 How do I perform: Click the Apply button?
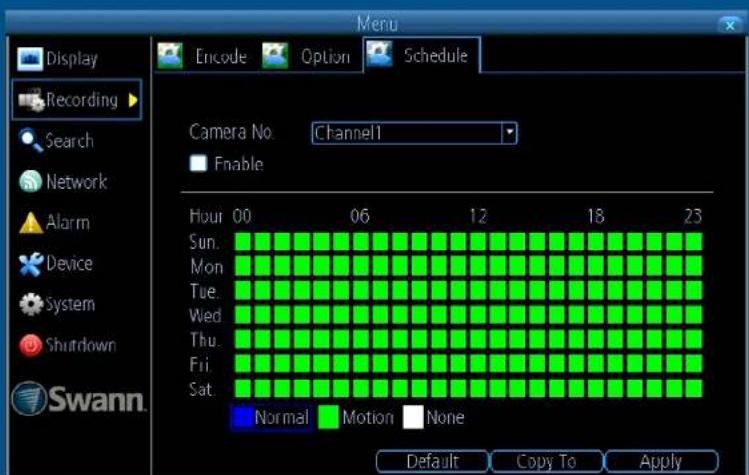[661, 462]
